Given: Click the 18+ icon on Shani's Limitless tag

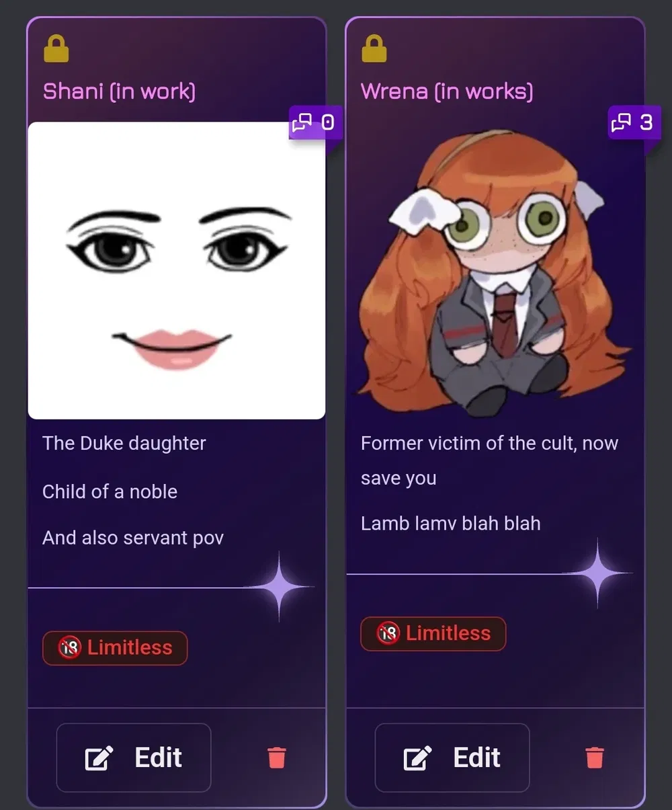Looking at the screenshot, I should [x=69, y=647].
